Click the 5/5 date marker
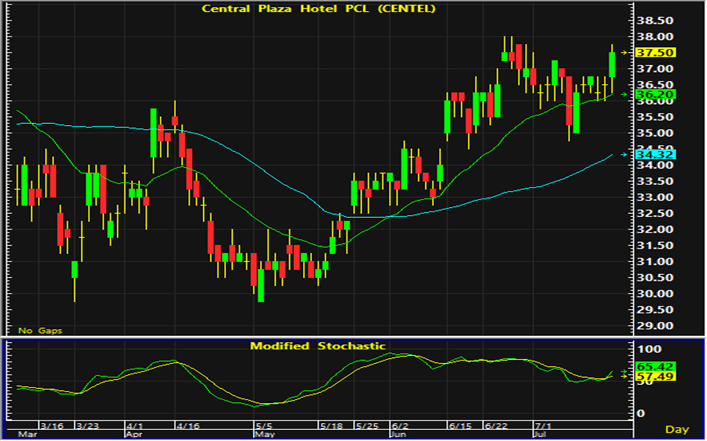 point(264,426)
